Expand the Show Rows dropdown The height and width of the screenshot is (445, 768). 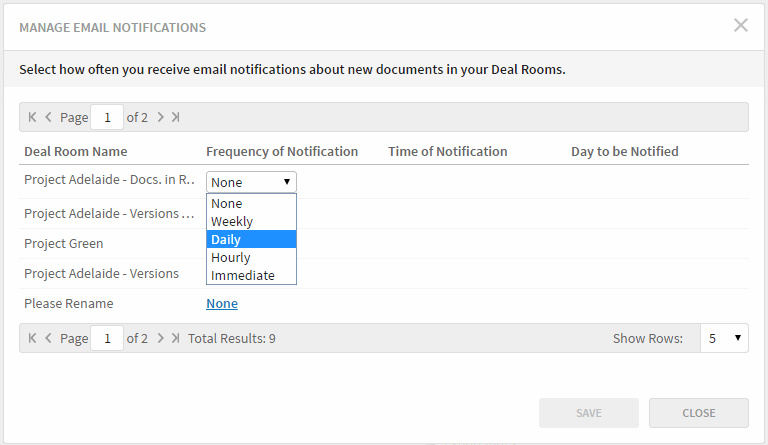724,338
